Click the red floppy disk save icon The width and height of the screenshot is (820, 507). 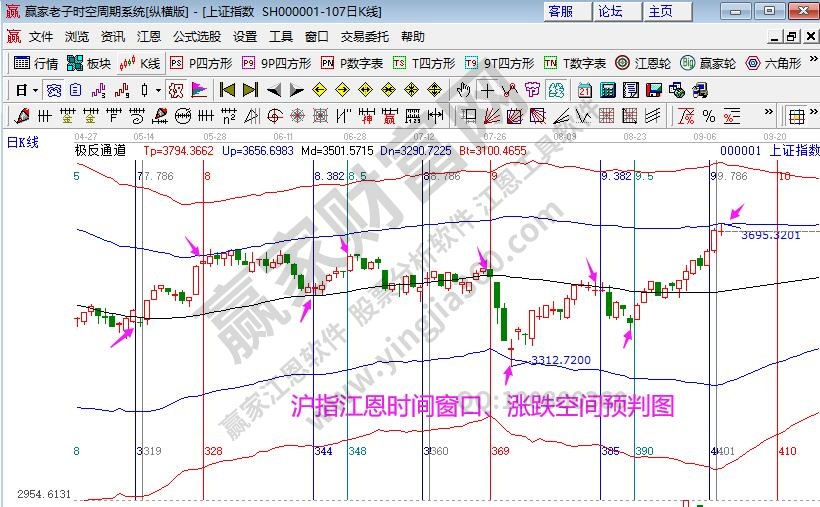tap(651, 89)
